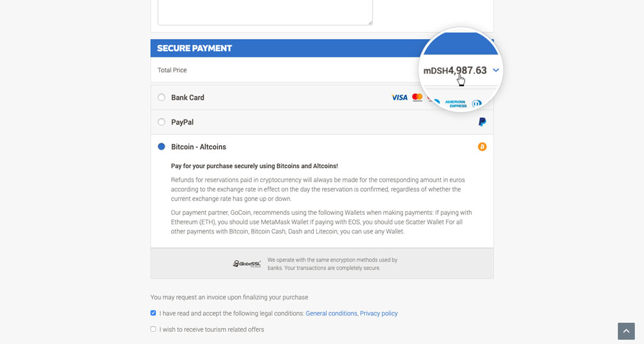Click the Diners Club logo
This screenshot has width=644, height=344.
point(477,104)
